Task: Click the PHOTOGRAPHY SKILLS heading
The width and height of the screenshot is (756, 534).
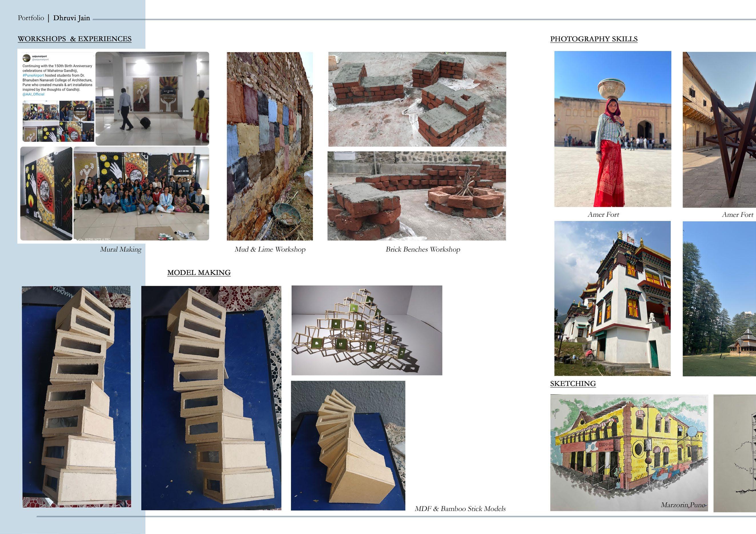Action: point(594,39)
